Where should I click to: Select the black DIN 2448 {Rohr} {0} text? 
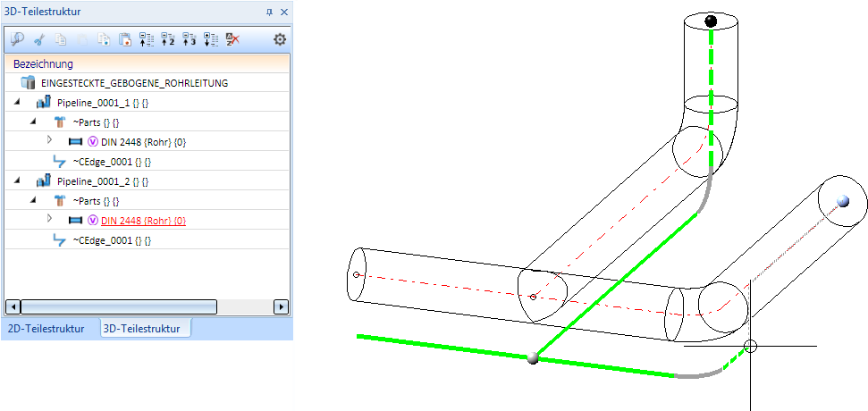click(x=143, y=142)
